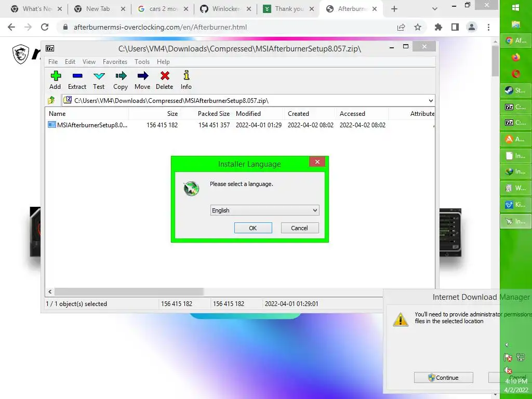
Task: Open Chrome extensions puzzle icon
Action: pyautogui.click(x=438, y=27)
